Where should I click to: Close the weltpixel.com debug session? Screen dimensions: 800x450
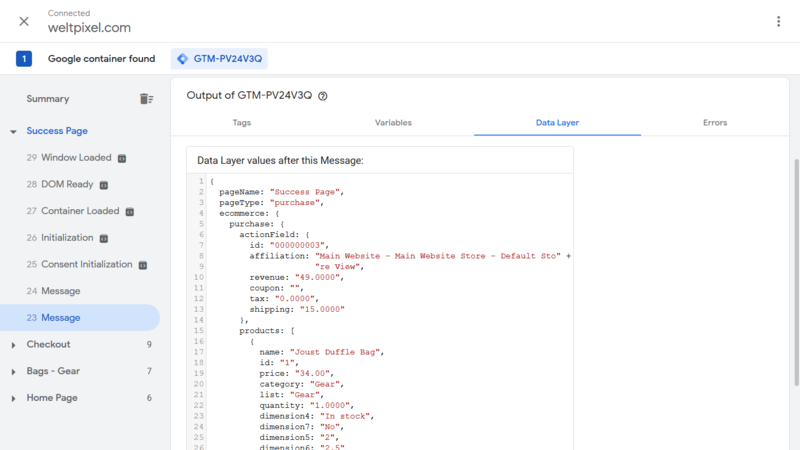tap(24, 21)
